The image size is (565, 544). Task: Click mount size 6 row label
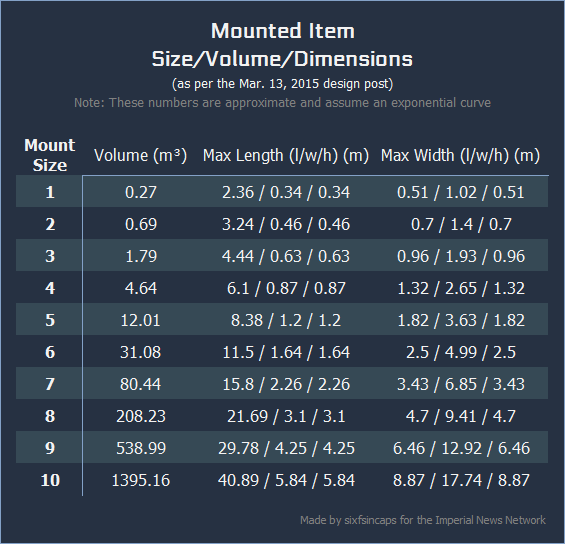50,352
